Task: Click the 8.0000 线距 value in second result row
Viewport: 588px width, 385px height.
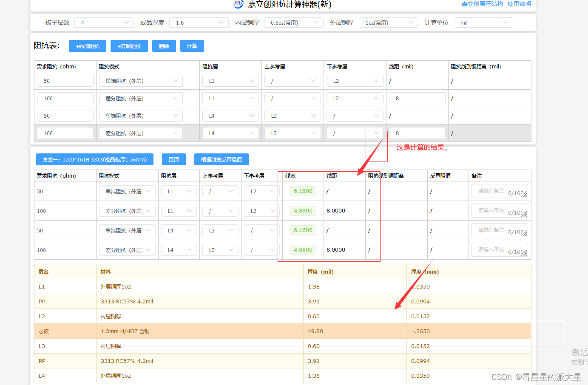Action: (336, 211)
